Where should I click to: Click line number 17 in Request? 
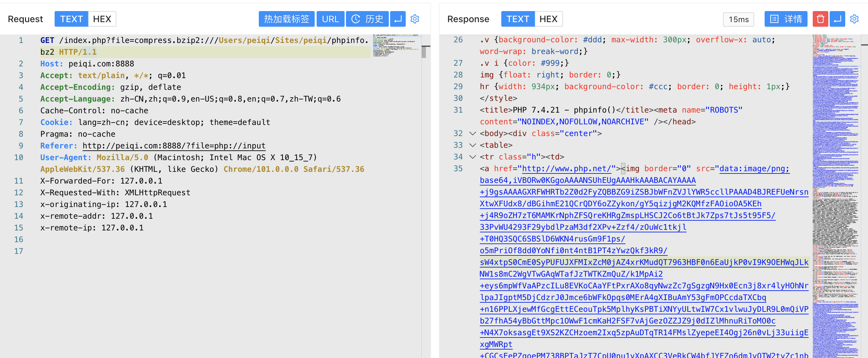tap(19, 251)
